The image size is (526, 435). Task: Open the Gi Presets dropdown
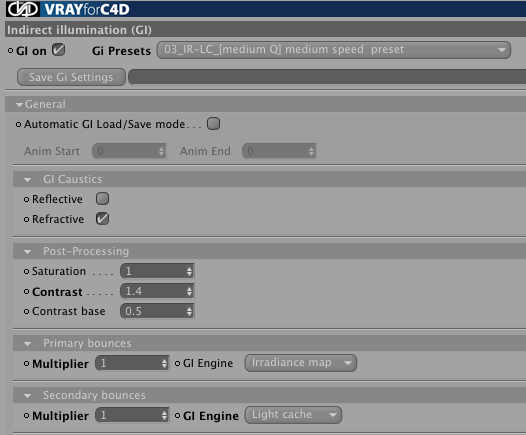(x=334, y=50)
